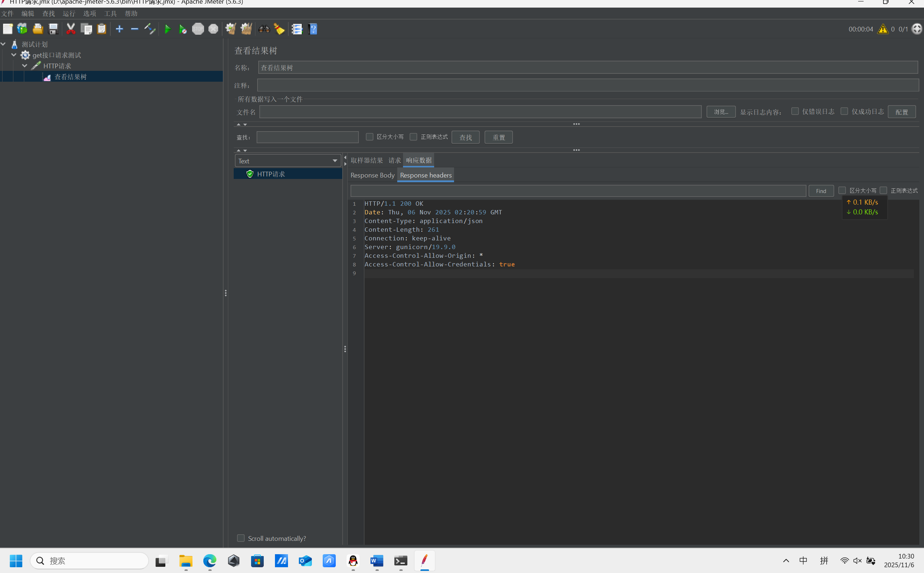Click the Save test plan floppy icon
Viewport: 924px width, 573px height.
pos(54,29)
